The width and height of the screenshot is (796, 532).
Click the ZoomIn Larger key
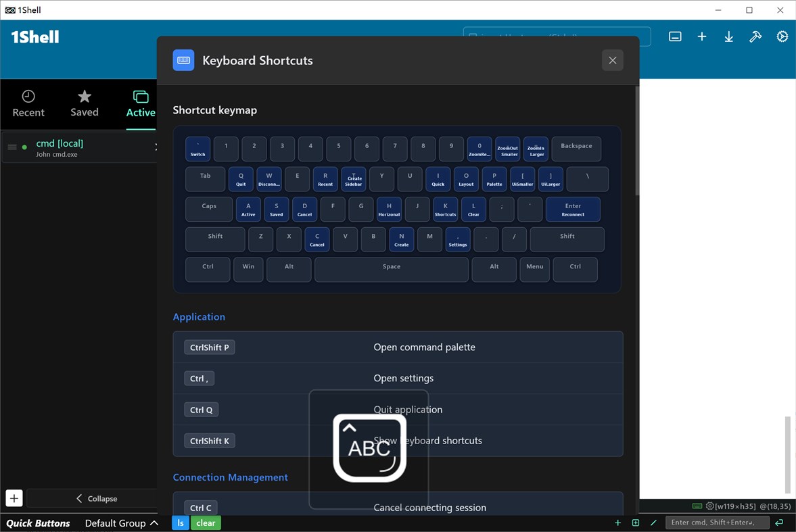click(x=536, y=149)
